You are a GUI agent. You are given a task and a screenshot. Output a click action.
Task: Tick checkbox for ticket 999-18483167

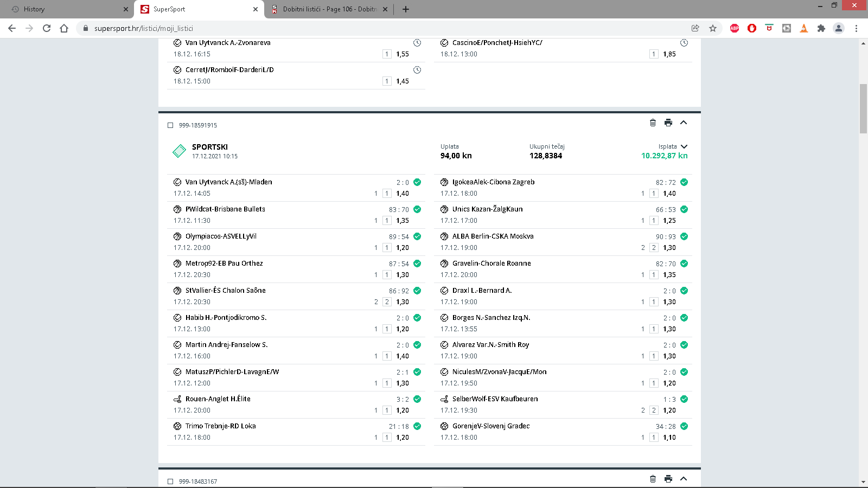(170, 481)
